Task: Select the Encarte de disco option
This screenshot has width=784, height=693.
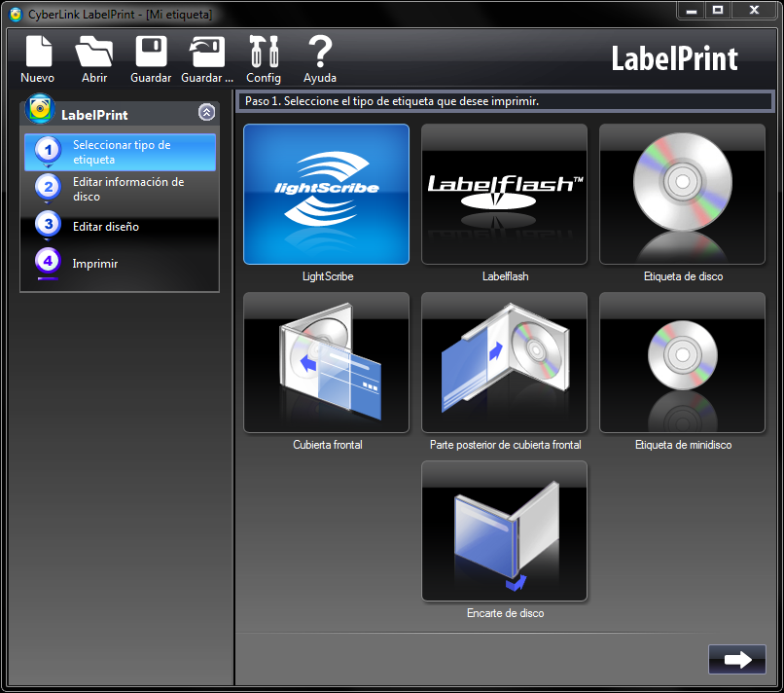Action: click(504, 531)
